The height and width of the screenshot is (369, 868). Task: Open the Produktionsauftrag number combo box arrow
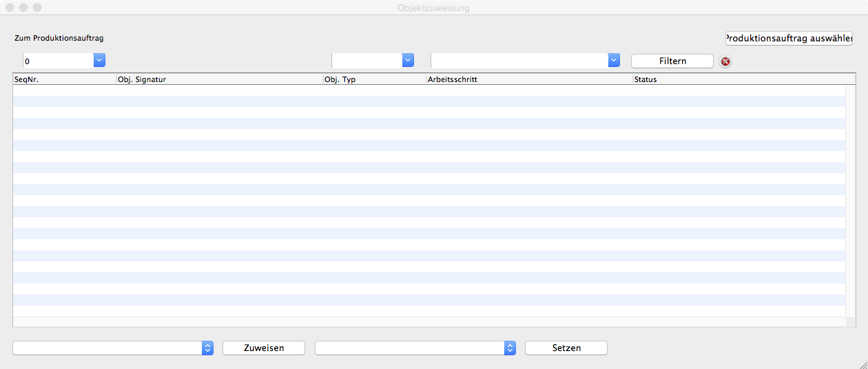[99, 61]
